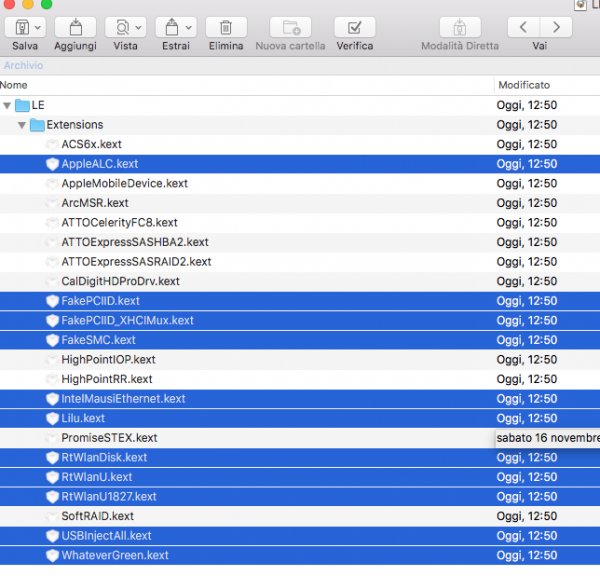The height and width of the screenshot is (576, 600).
Task: Click the Verifica checkmark icon
Action: [354, 27]
